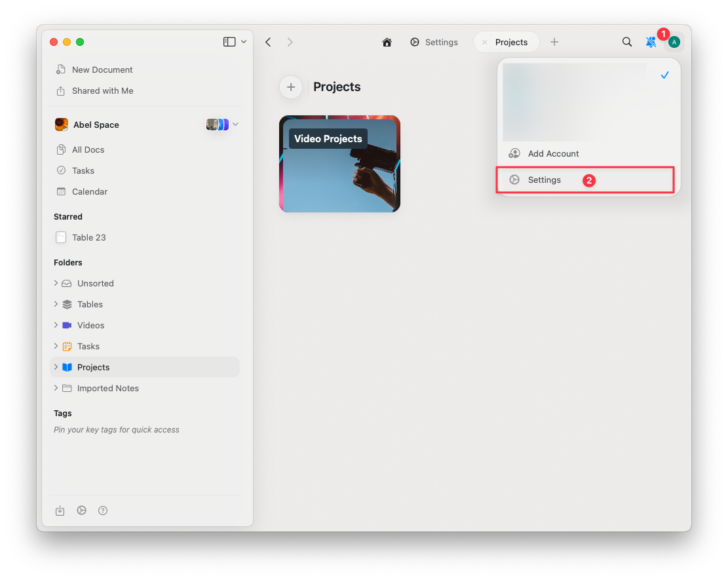Toggle the sidebar panel visibility
The height and width of the screenshot is (580, 728).
tap(231, 41)
